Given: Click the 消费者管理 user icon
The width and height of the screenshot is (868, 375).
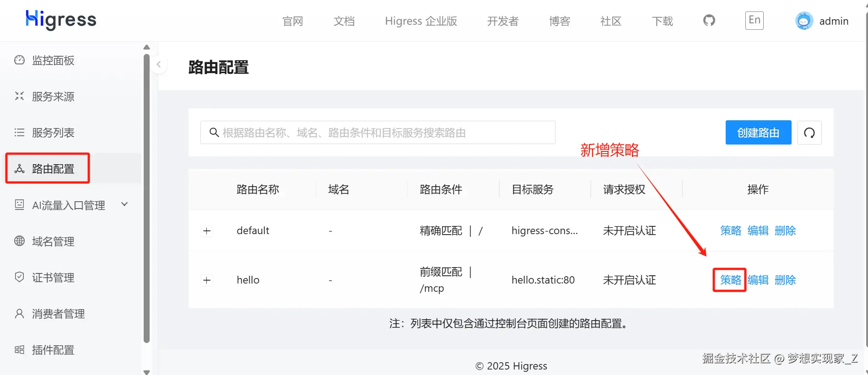Looking at the screenshot, I should [x=19, y=313].
